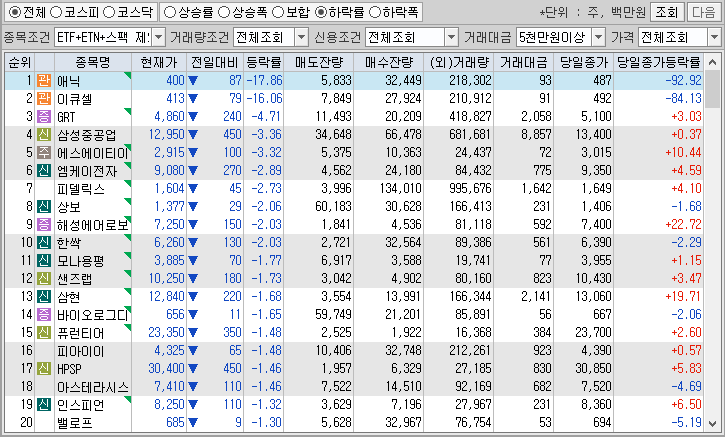725x437 pixels.
Task: Sort by 매수잔량 column header
Action: [x=388, y=62]
